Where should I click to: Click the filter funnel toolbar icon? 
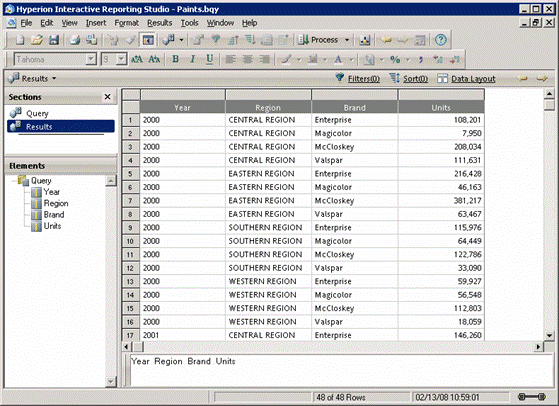coord(216,40)
